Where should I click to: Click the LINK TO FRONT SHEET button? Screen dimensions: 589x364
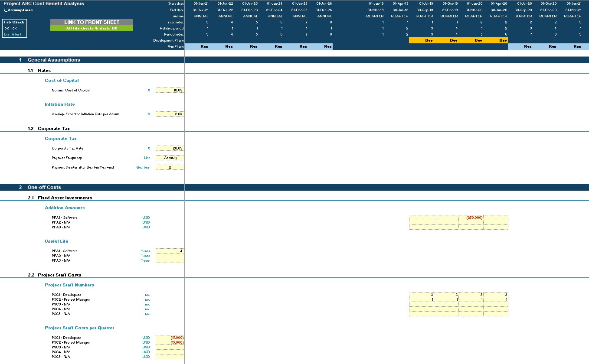coord(91,22)
